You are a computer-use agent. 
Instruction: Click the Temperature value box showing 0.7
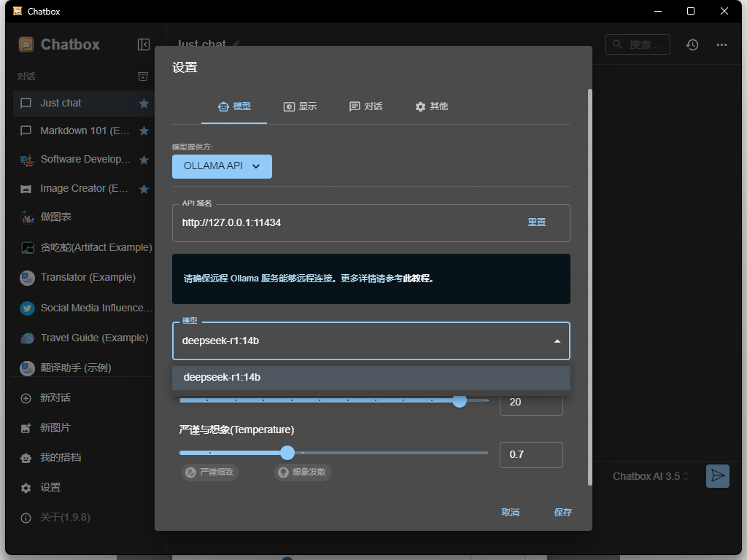[531, 455]
